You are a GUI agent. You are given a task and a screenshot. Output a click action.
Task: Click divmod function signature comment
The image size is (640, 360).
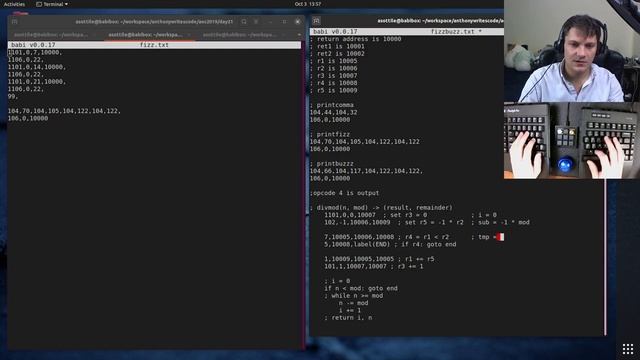(381, 208)
